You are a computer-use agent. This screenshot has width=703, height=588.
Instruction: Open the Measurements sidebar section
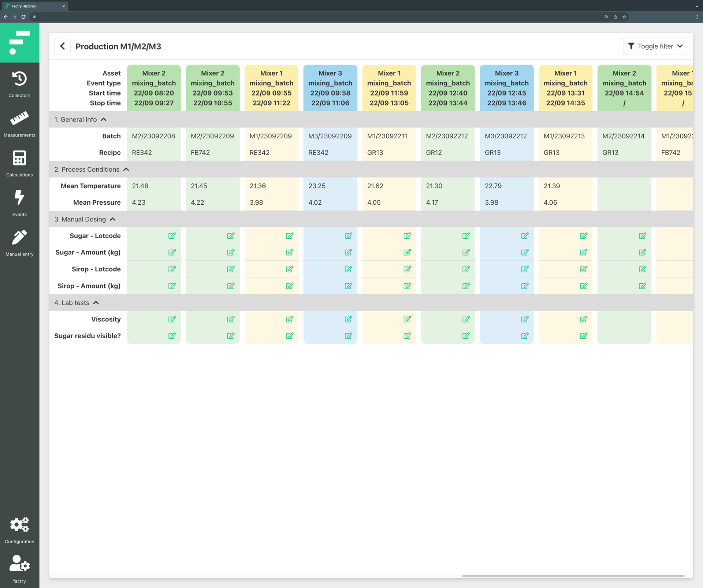point(19,124)
